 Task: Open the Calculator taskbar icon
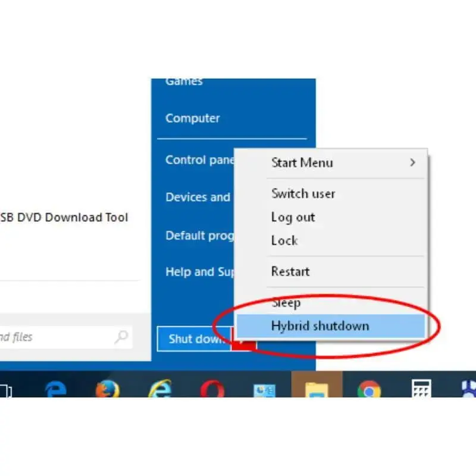pyautogui.click(x=421, y=389)
